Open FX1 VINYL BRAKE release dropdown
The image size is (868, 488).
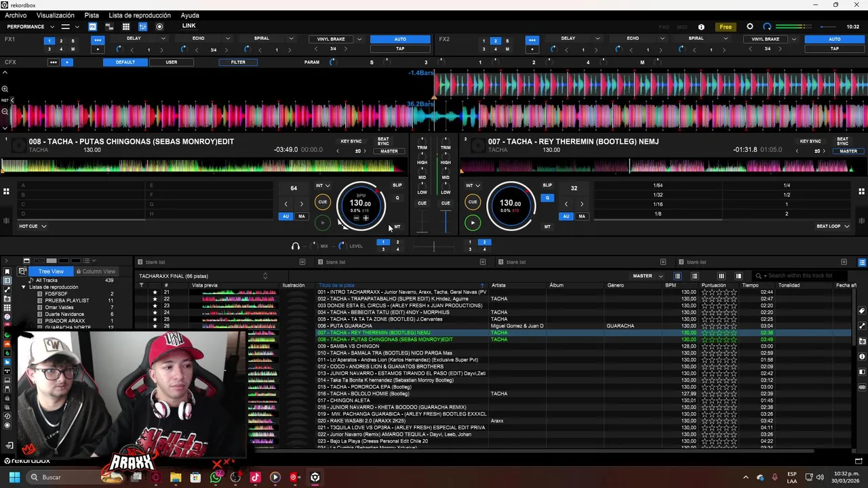[359, 39]
